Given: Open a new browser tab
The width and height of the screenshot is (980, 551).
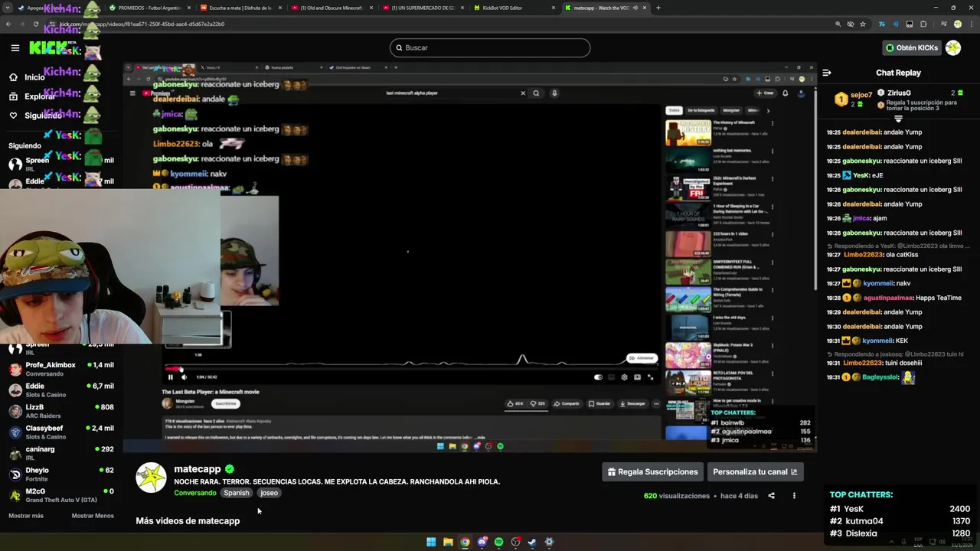Looking at the screenshot, I should (658, 8).
